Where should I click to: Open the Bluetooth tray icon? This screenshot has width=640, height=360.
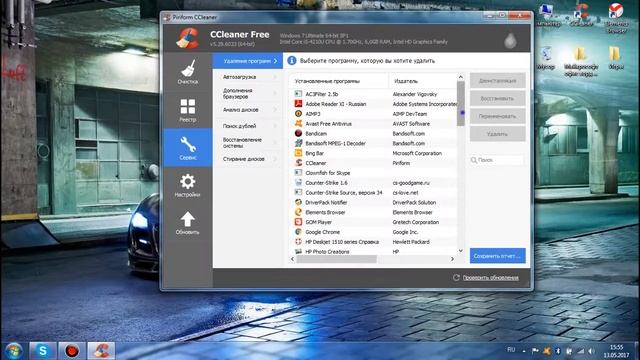(558, 351)
